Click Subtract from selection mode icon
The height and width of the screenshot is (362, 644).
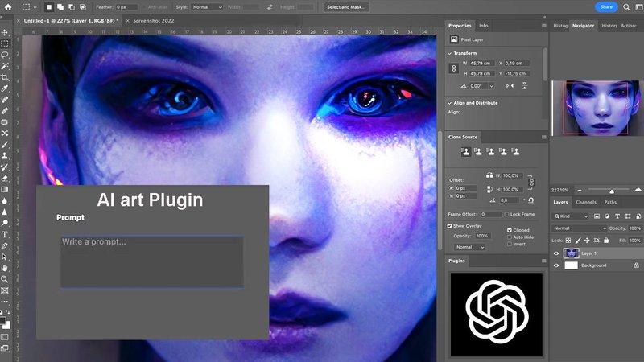[72, 7]
